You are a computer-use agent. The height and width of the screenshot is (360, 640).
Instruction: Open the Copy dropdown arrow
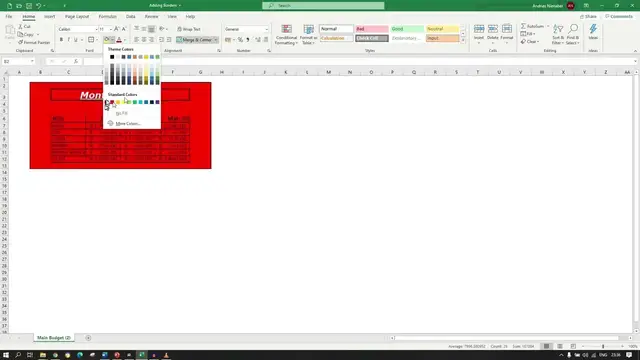(38, 35)
